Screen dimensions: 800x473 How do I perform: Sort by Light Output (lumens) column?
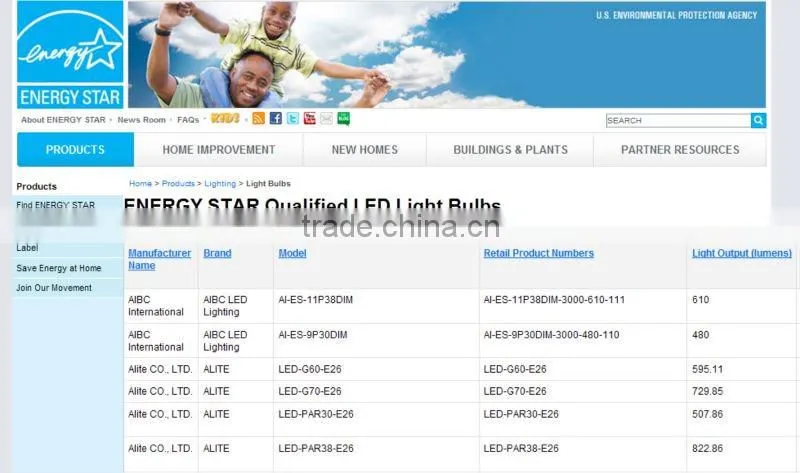click(x=742, y=253)
